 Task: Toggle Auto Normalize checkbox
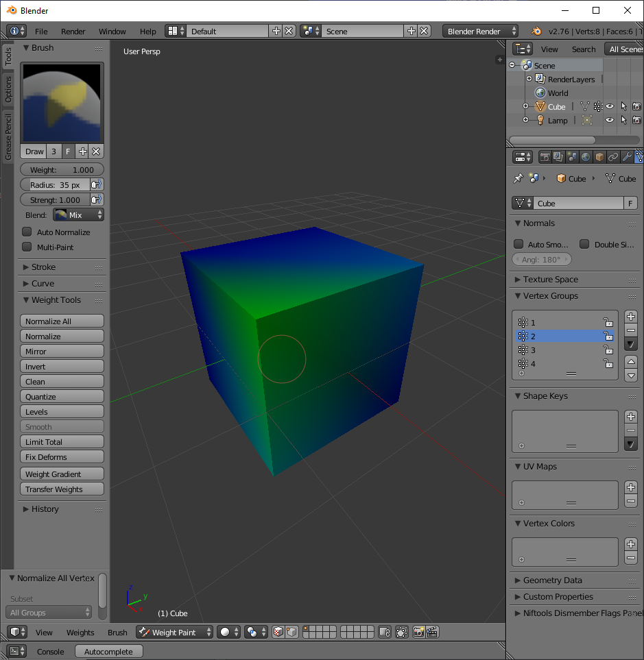[x=27, y=232]
